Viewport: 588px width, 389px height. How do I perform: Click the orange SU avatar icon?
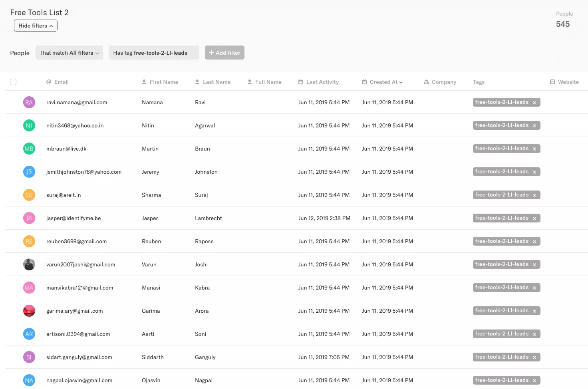coord(29,195)
